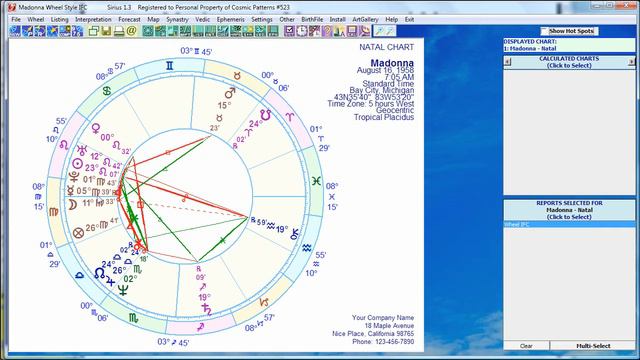The height and width of the screenshot is (360, 640).
Task: Open the Map menu
Action: click(153, 19)
